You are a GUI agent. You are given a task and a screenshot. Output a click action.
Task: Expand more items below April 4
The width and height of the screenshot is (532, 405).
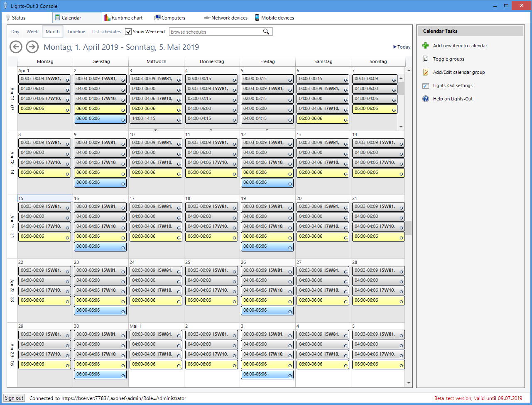pyautogui.click(x=211, y=129)
